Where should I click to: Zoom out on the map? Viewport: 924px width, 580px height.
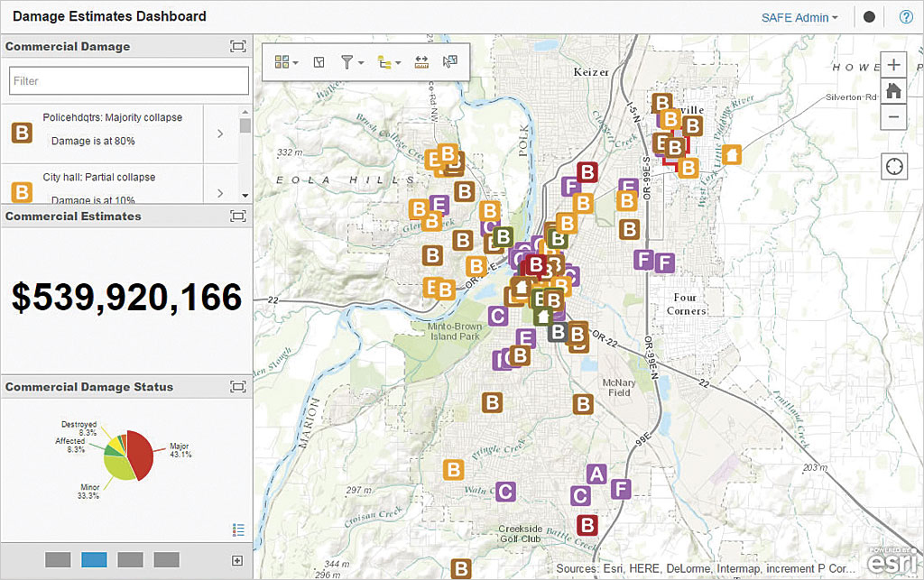pos(893,116)
